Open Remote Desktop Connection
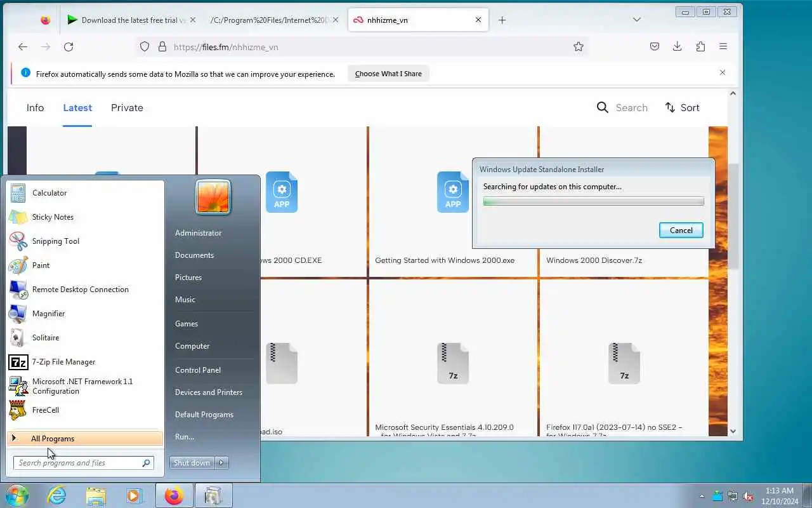 click(x=85, y=290)
